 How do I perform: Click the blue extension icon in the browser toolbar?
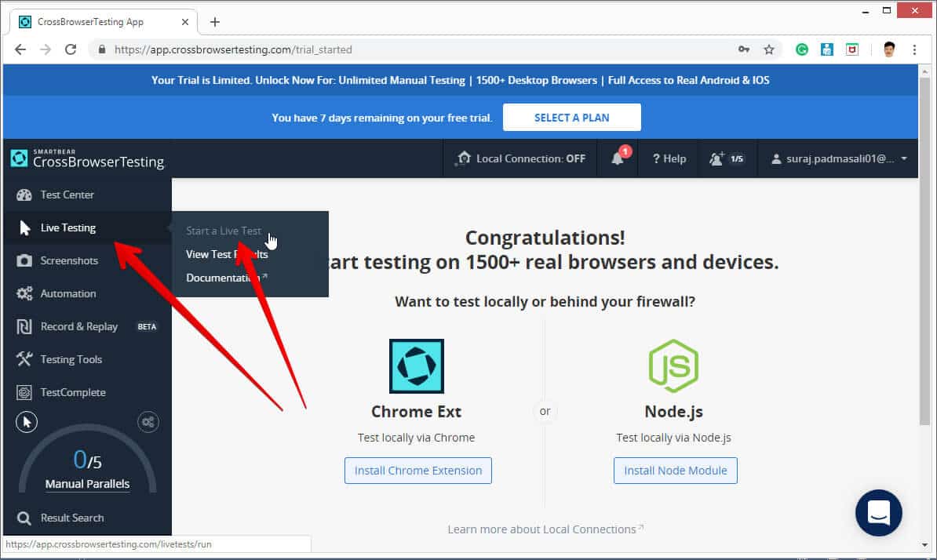tap(827, 49)
